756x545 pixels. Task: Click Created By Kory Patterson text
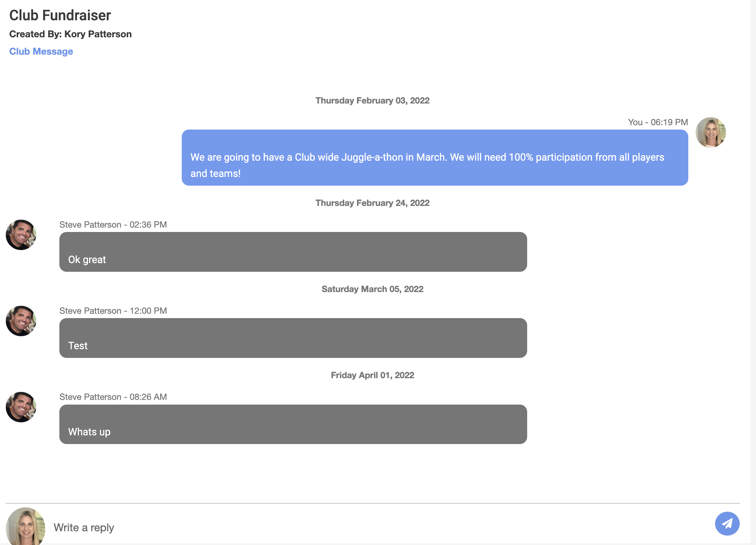(70, 34)
